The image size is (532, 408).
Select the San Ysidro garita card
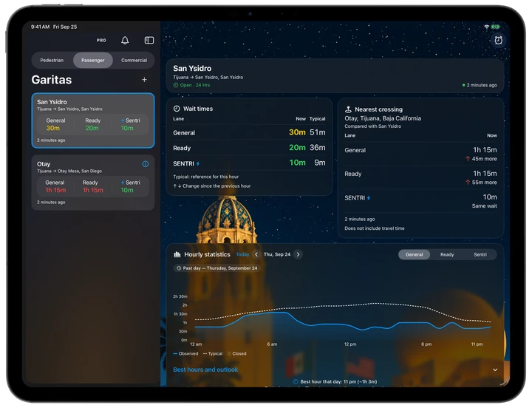pyautogui.click(x=93, y=120)
